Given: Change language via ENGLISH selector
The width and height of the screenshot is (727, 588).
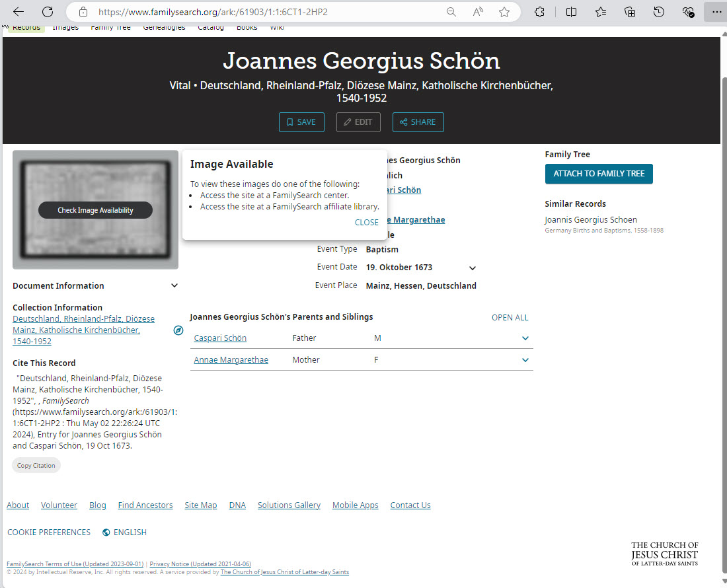Looking at the screenshot, I should pos(130,533).
